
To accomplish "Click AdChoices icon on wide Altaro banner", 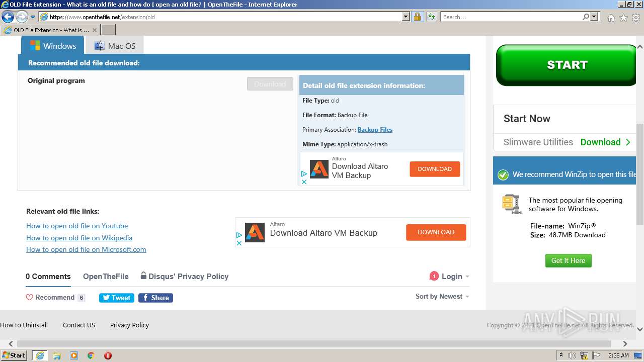I will click(239, 235).
